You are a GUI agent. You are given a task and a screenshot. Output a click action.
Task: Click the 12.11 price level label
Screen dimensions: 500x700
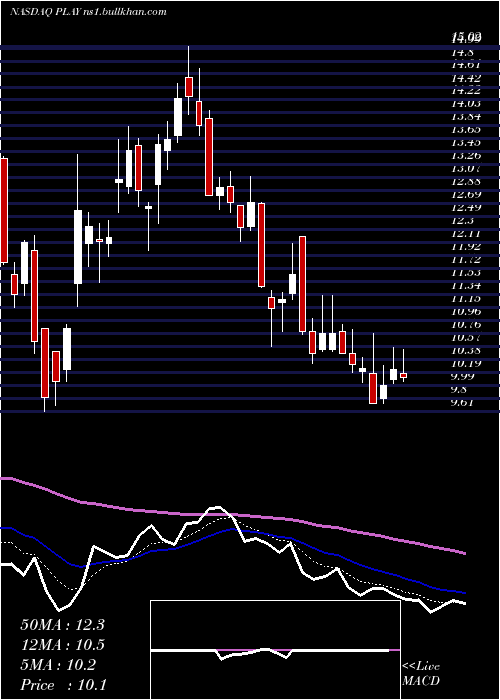click(466, 233)
